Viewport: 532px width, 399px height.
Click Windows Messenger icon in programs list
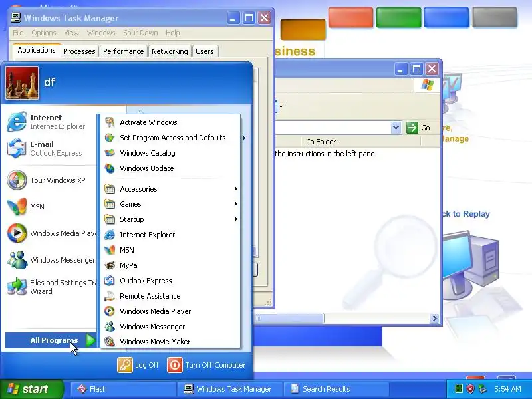(110, 326)
